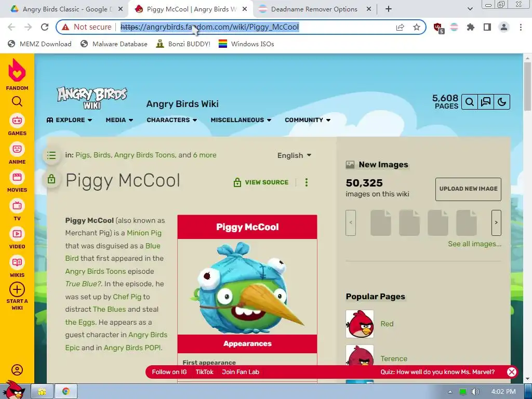Viewport: 532px width, 399px height.
Task: Click the Red popular page link
Action: (387, 324)
